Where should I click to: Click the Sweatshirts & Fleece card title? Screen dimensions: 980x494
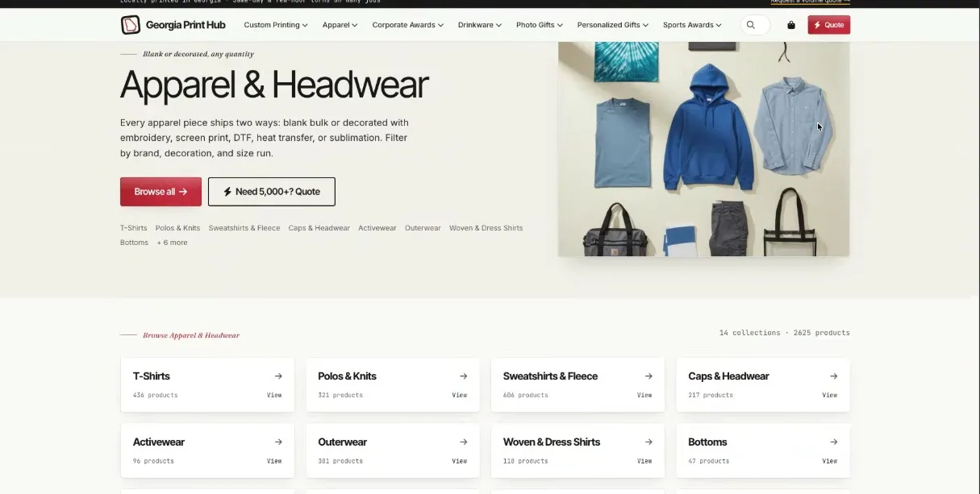pyautogui.click(x=550, y=376)
